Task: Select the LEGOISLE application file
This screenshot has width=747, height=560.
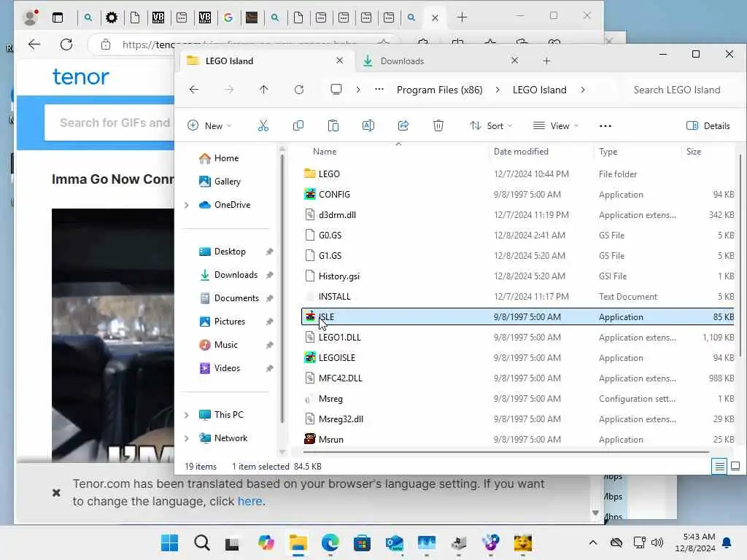Action: [337, 357]
